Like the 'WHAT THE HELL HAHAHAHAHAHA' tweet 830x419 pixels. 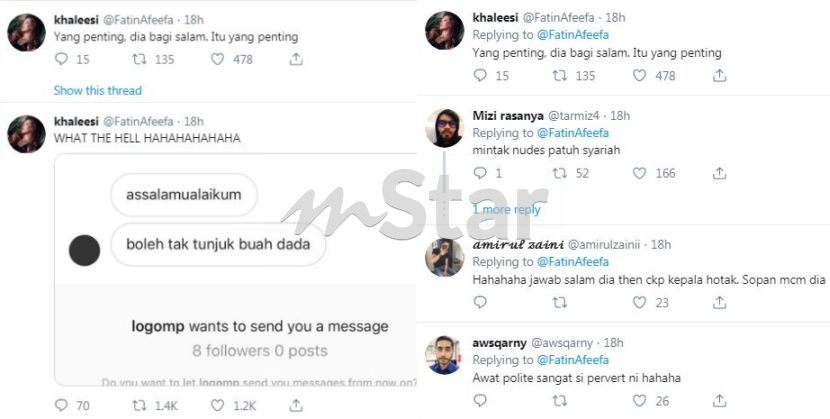218,406
